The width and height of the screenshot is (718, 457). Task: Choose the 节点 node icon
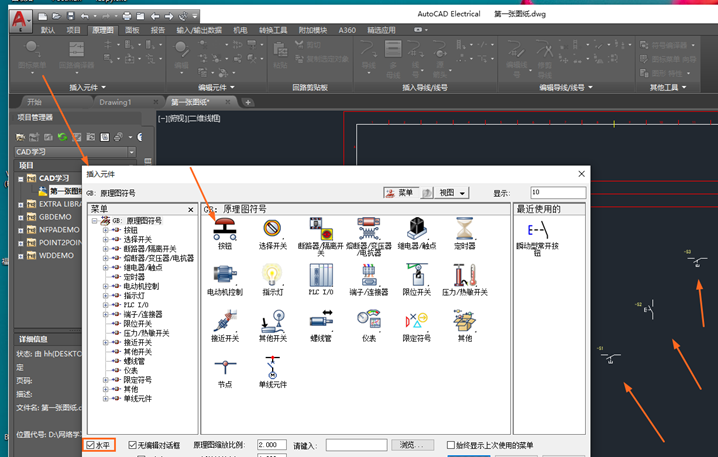[225, 366]
